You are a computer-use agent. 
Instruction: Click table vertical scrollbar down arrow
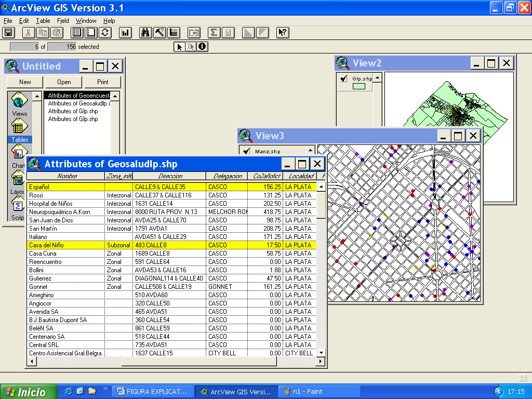tap(321, 353)
